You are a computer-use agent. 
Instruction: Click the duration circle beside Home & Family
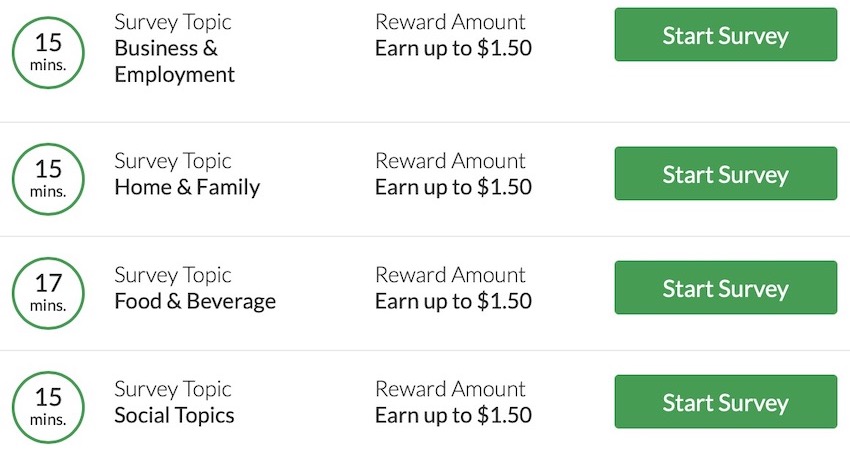tap(49, 179)
